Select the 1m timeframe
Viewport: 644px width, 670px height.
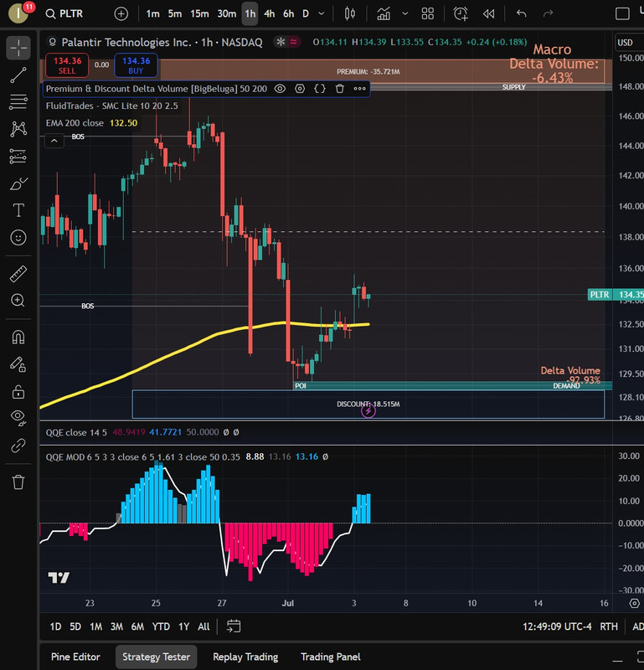(x=152, y=14)
